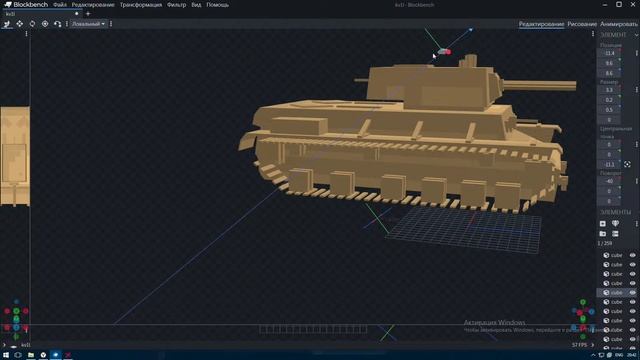
Task: Open Центральная точка row three-dot options
Action: 636,144
